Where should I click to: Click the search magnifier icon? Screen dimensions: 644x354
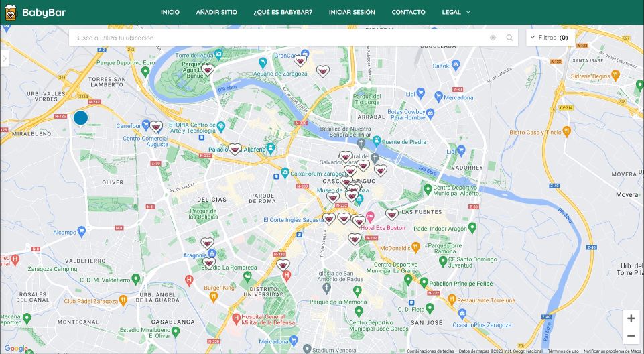[x=509, y=38]
